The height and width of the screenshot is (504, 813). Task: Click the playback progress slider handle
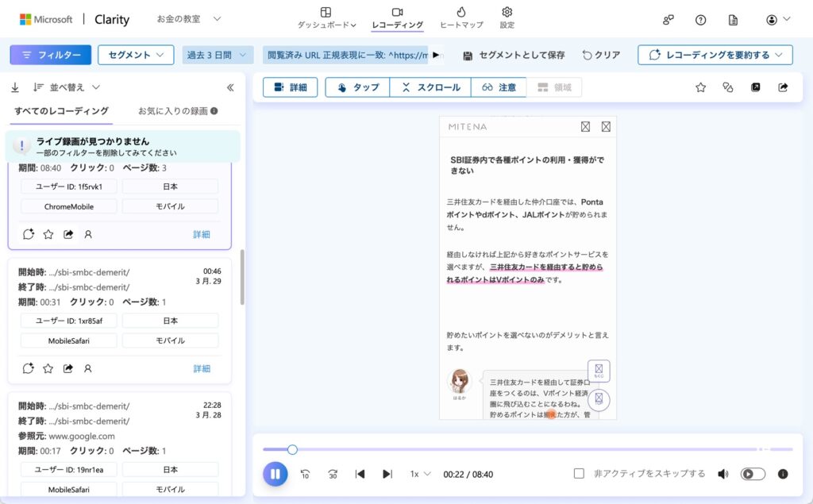292,449
